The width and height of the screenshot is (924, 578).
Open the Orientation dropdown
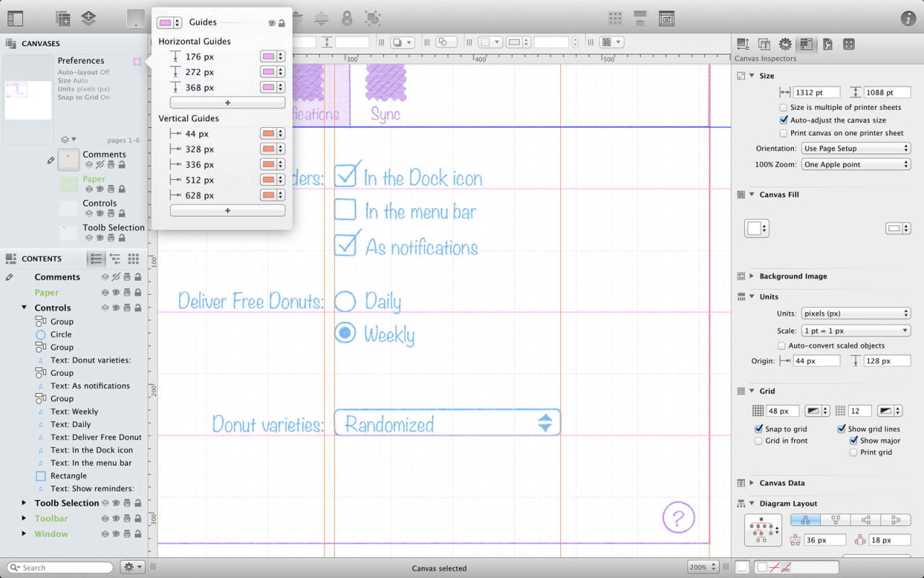click(x=855, y=148)
